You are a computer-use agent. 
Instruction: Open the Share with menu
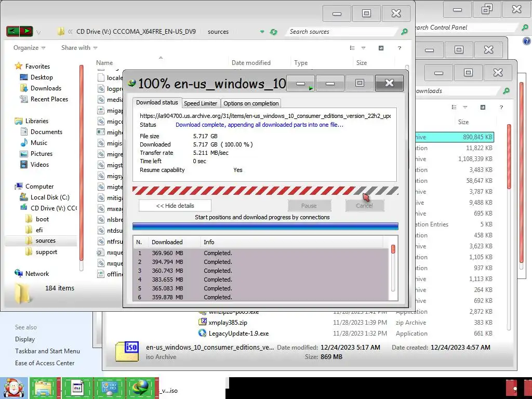[x=79, y=48]
